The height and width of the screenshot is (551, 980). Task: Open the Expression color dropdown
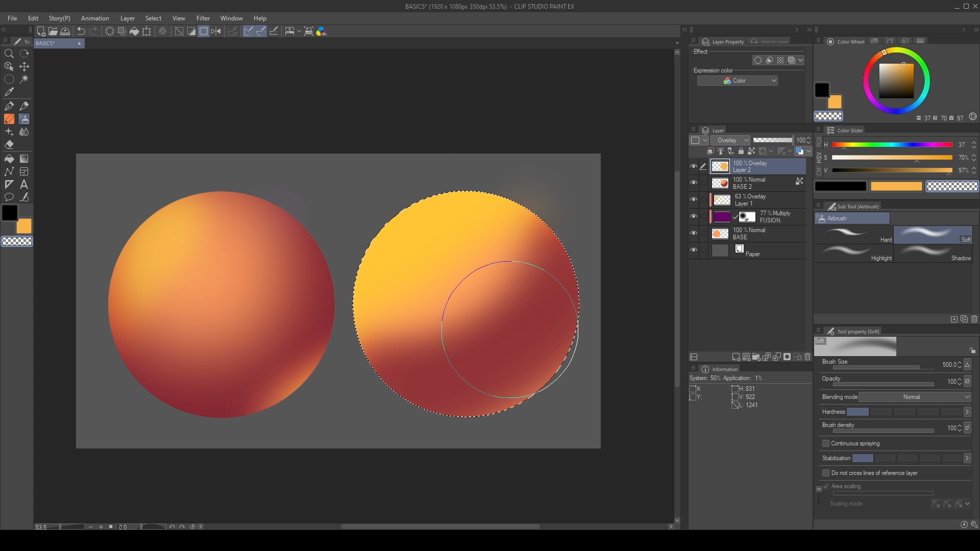[x=737, y=81]
